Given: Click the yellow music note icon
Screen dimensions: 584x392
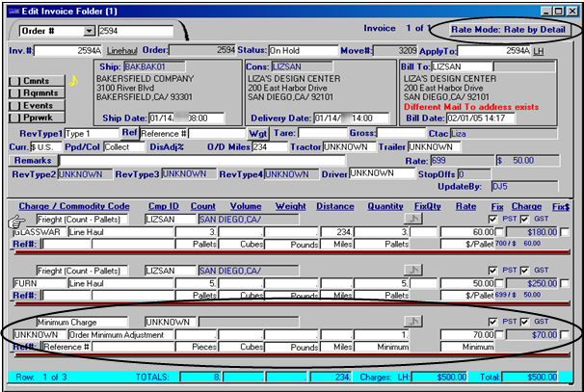Looking at the screenshot, I should pos(70,81).
